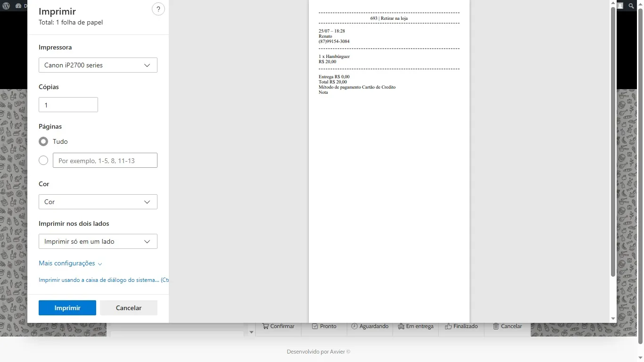This screenshot has width=644, height=362.
Task: Open the Impressora printer dropdown
Action: point(98,65)
